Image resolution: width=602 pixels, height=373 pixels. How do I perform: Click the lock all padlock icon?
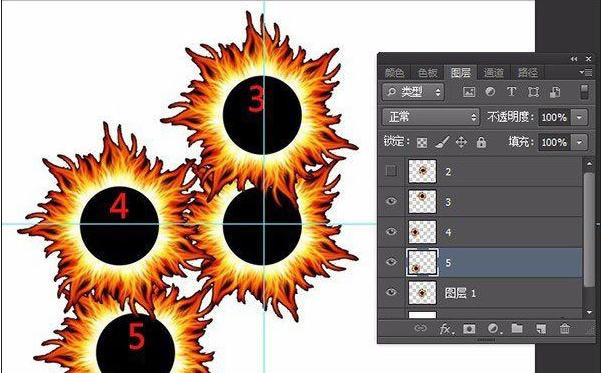[481, 142]
